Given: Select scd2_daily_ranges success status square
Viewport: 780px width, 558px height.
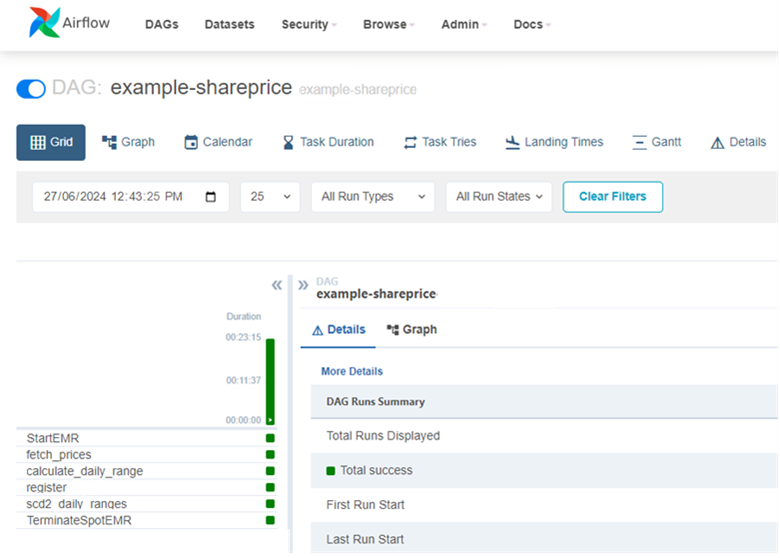Looking at the screenshot, I should [x=270, y=504].
